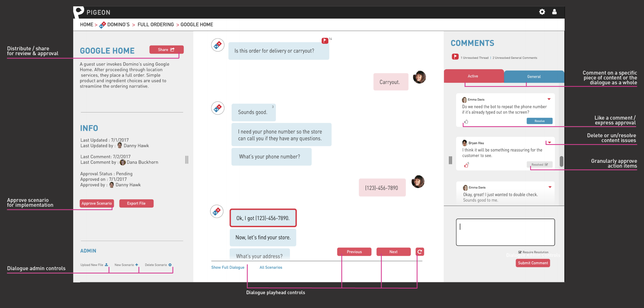Select the 'Carryout.' reply bubble
The image size is (644, 308).
click(x=391, y=82)
